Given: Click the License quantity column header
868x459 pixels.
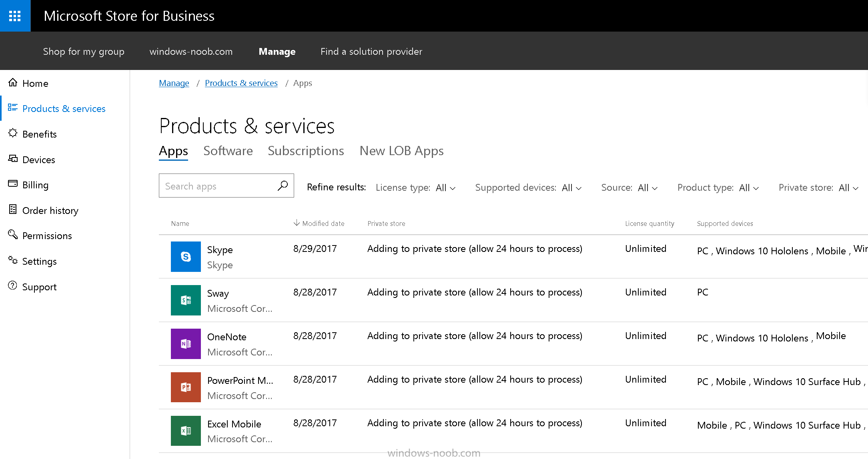Looking at the screenshot, I should [649, 224].
